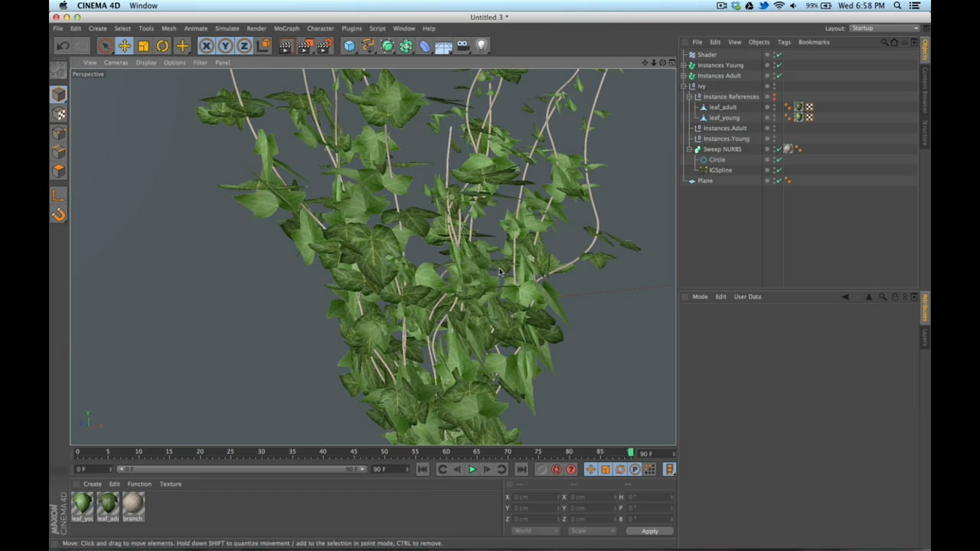Click Apply in coordinates panel
Screen dimensions: 980x551
click(650, 530)
